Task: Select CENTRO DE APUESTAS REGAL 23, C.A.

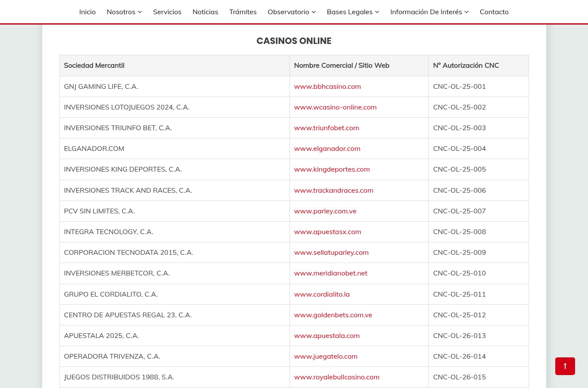Action: coord(174,315)
